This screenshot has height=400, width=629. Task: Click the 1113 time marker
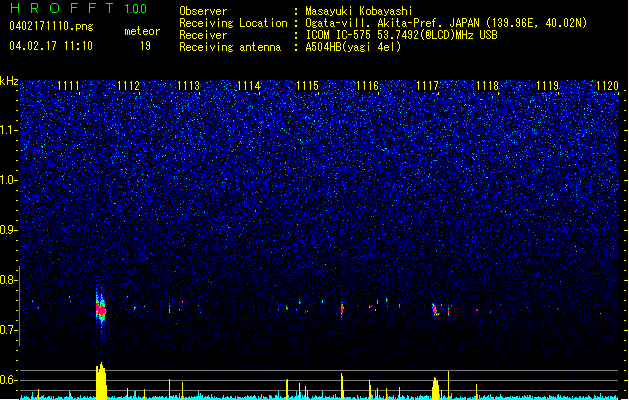tap(188, 85)
